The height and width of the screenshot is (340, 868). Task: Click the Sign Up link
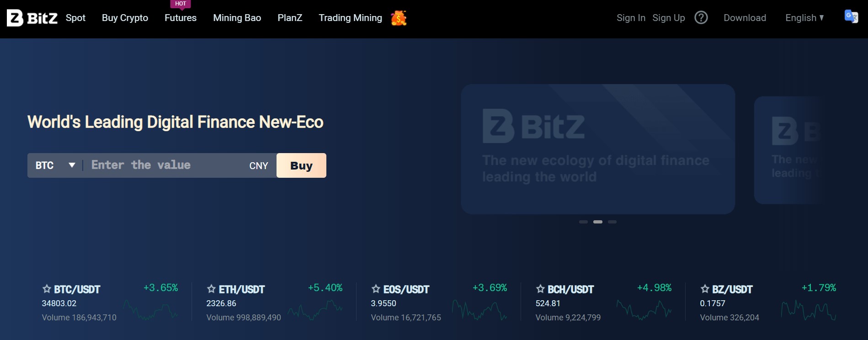click(x=668, y=18)
